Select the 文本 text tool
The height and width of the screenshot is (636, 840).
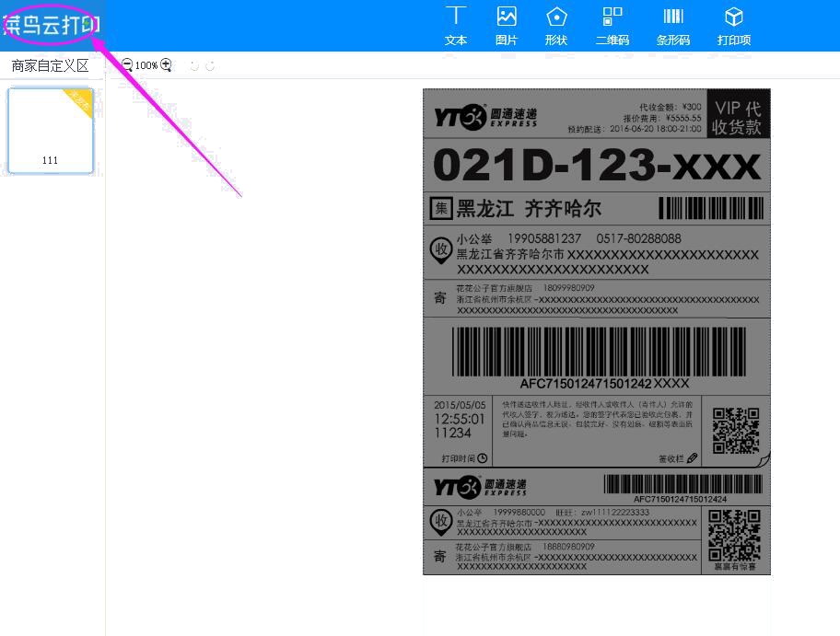click(x=456, y=25)
